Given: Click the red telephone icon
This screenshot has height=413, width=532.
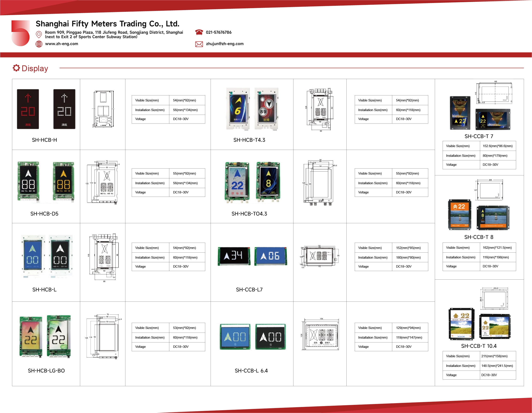Looking at the screenshot, I should tap(199, 32).
